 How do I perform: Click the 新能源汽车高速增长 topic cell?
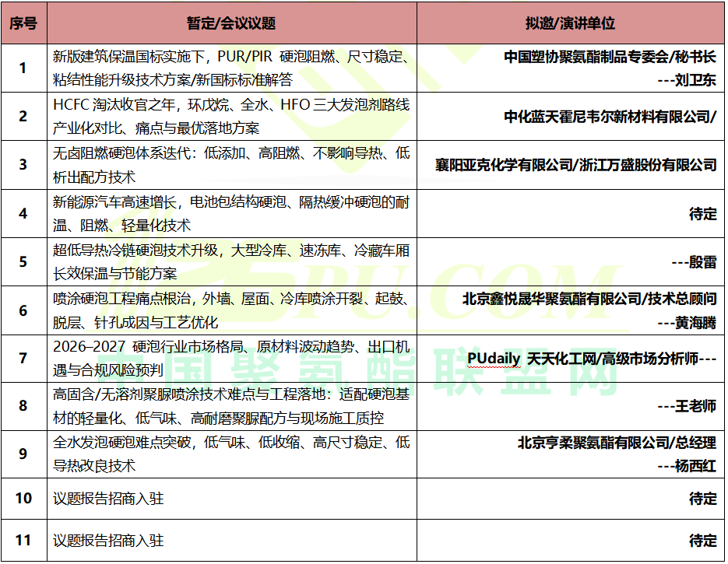(232, 213)
